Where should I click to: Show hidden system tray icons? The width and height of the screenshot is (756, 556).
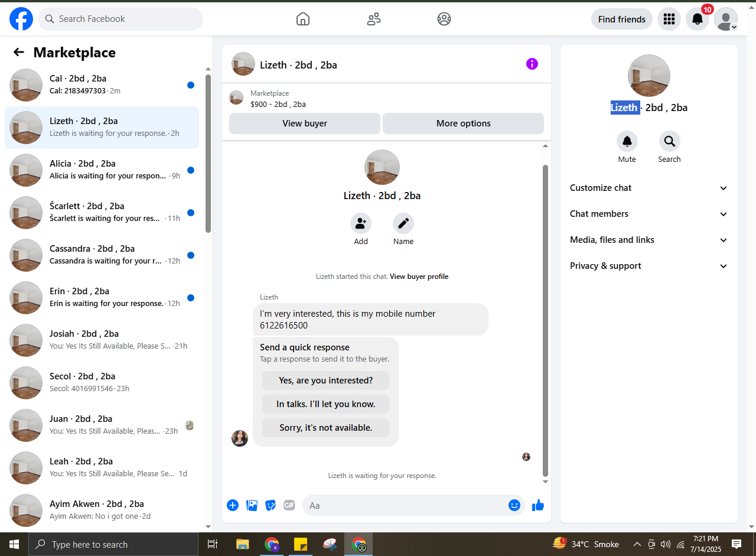pos(637,544)
